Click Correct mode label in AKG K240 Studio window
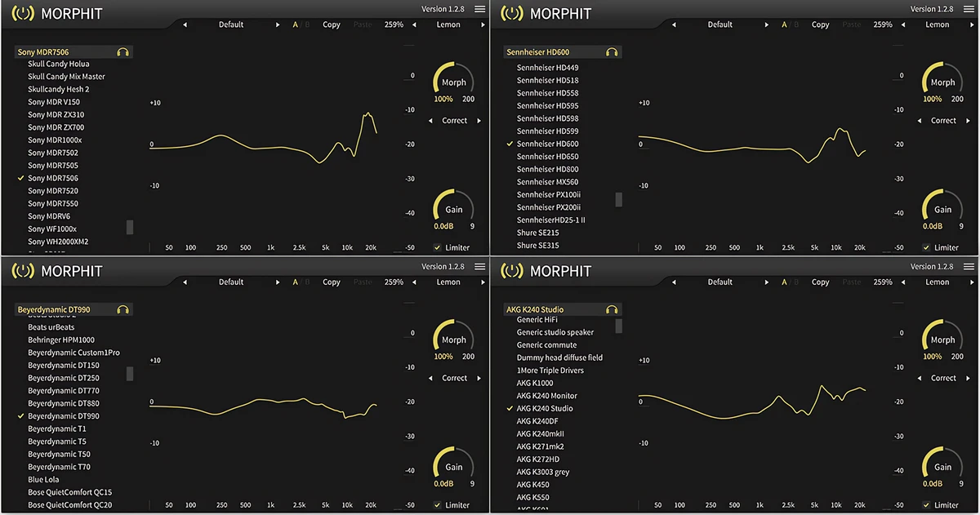Viewport: 980px width, 515px height. pos(943,379)
